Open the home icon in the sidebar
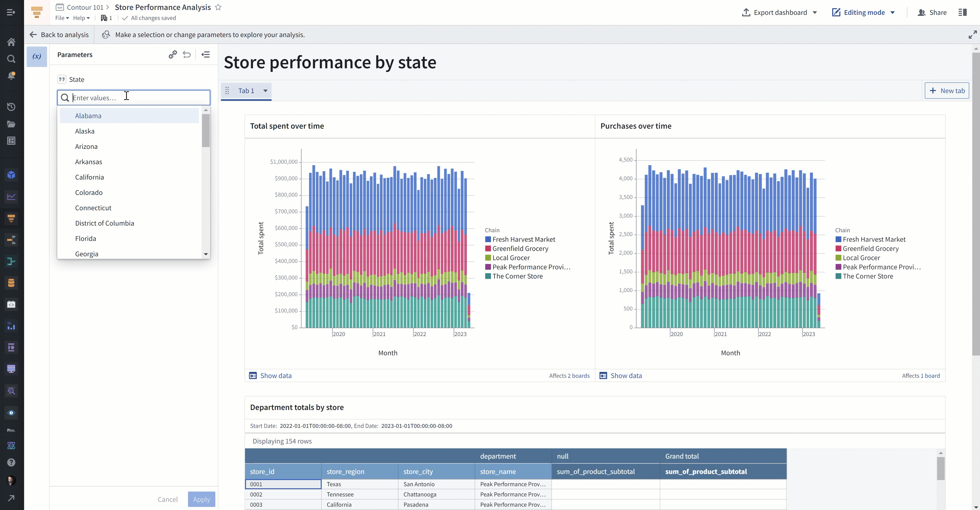 coord(12,42)
